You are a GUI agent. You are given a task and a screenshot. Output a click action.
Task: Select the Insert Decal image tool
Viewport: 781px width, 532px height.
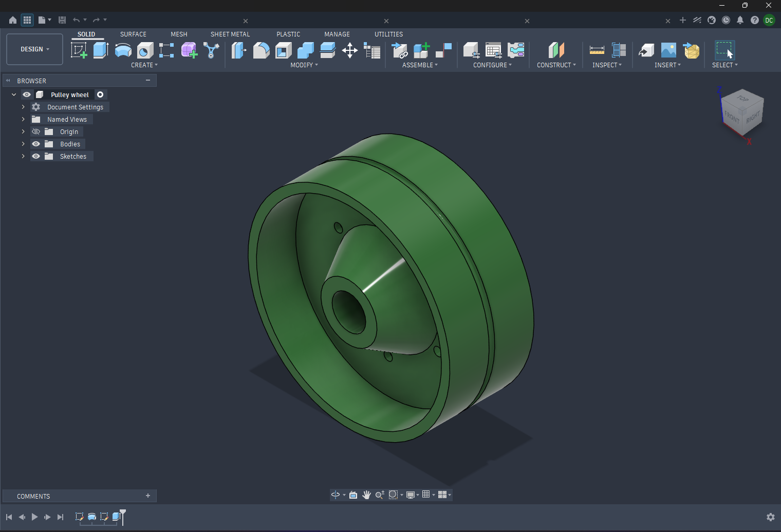(668, 50)
